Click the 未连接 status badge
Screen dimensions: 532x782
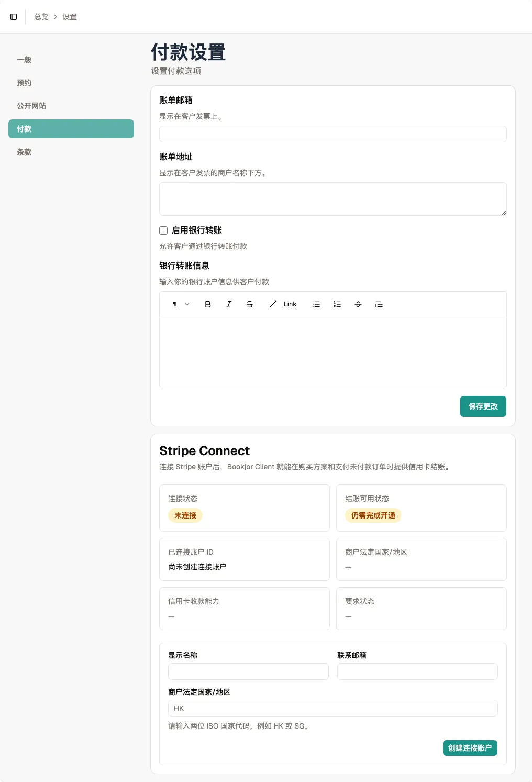tap(185, 515)
